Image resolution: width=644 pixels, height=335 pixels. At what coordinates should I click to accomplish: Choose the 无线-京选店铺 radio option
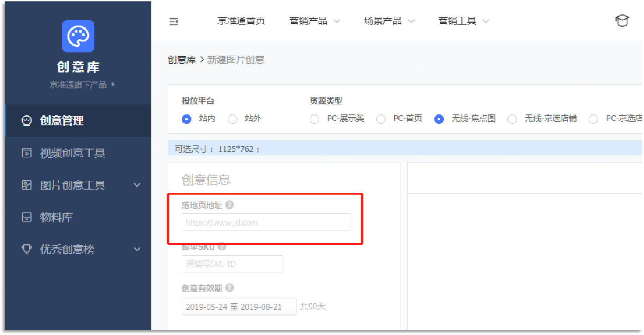tap(512, 119)
